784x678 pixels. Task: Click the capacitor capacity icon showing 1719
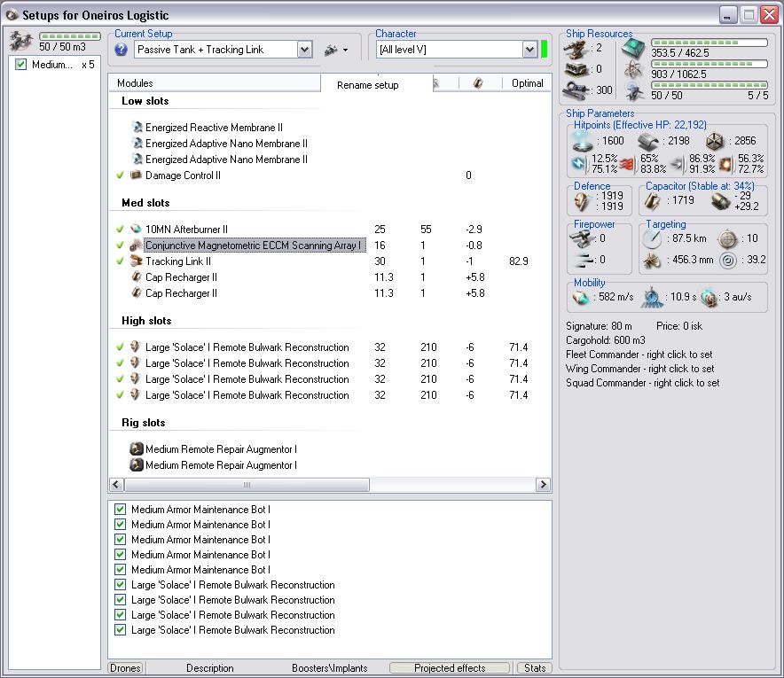click(x=652, y=201)
